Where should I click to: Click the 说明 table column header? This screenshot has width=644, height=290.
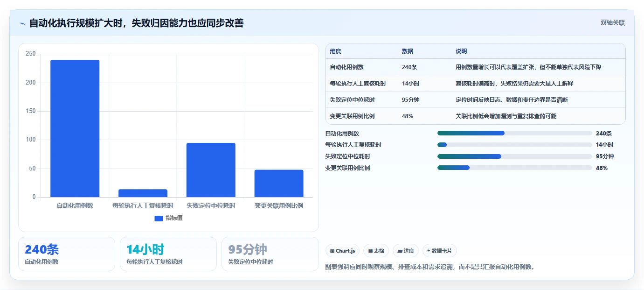tap(461, 51)
